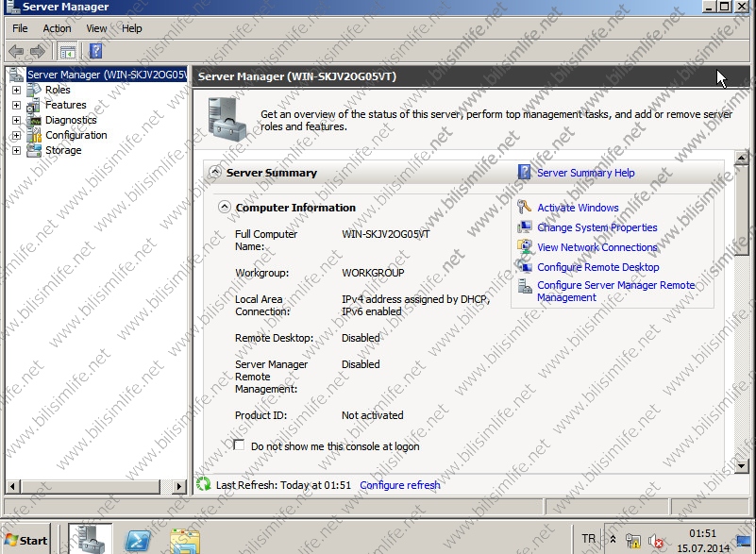Collapse the Server Summary section
The height and width of the screenshot is (554, 756).
(x=215, y=172)
